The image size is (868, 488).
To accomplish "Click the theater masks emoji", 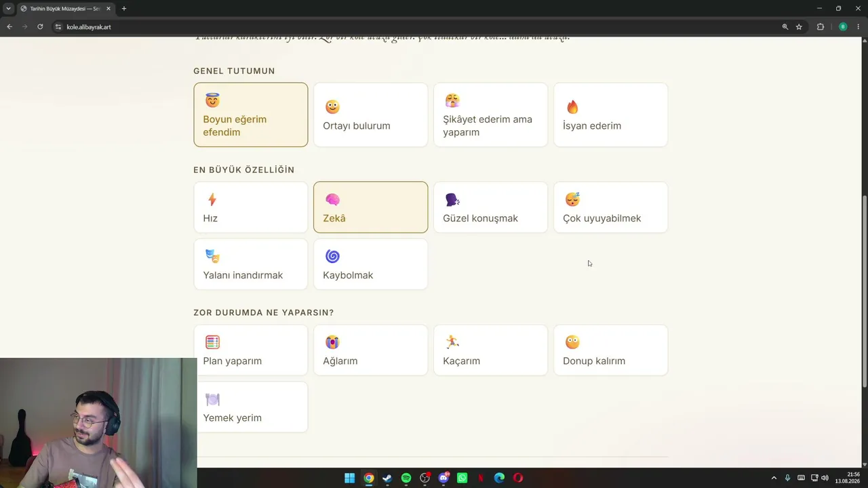I will pyautogui.click(x=212, y=256).
